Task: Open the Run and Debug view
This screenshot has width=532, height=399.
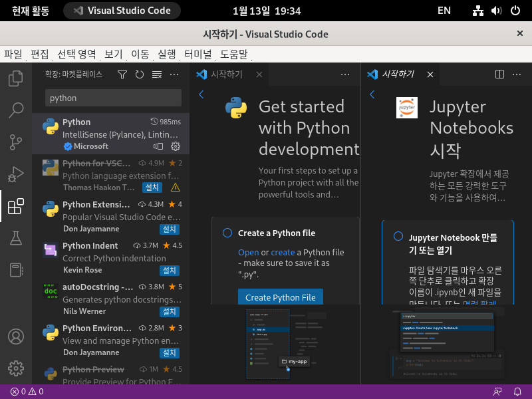Action: 15,174
